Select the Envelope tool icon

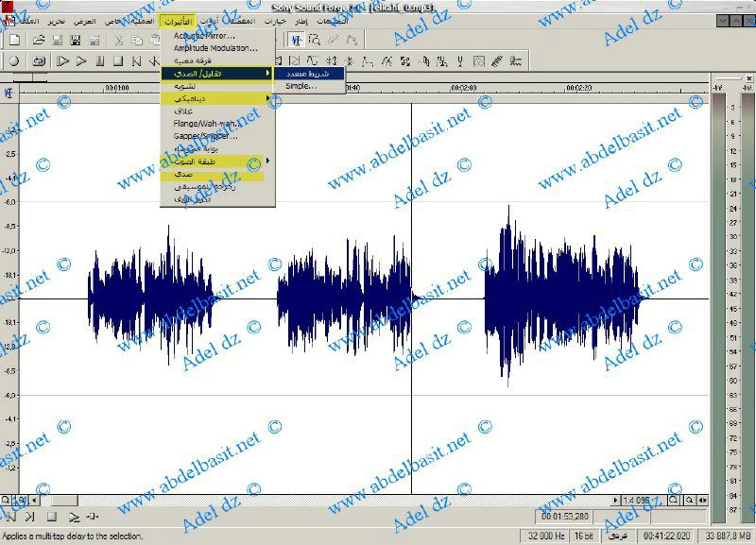pyautogui.click(x=351, y=40)
